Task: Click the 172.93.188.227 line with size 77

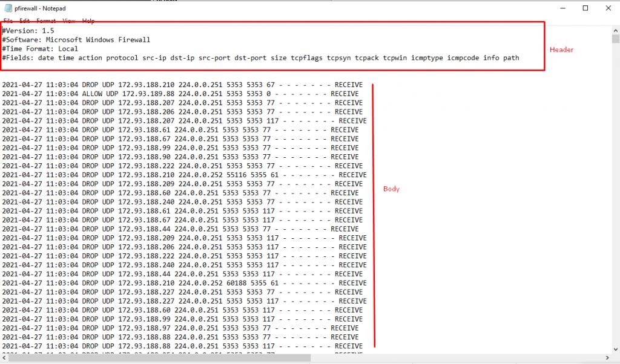Action: pyautogui.click(x=182, y=292)
